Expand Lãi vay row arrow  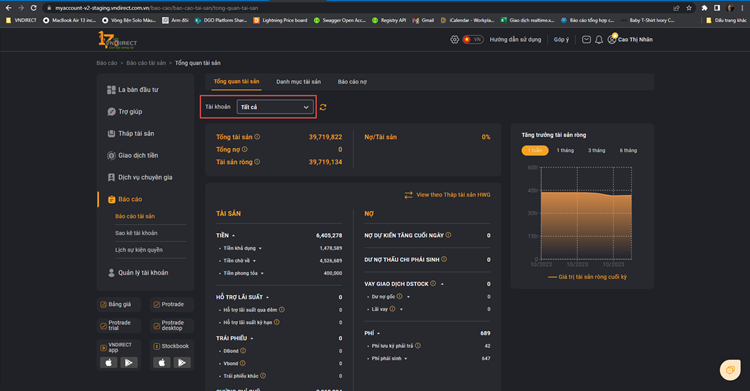pyautogui.click(x=401, y=309)
